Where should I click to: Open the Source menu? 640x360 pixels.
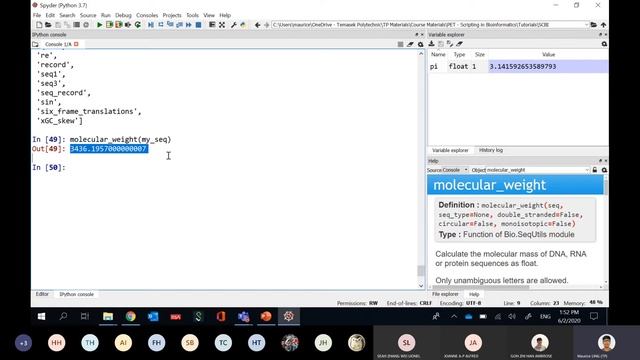point(88,15)
